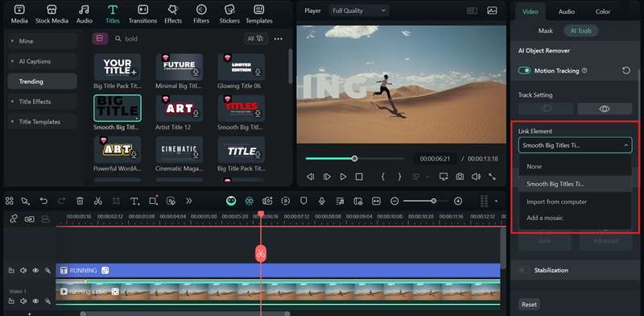Click the green AI face icon in toolbar

[x=231, y=201]
